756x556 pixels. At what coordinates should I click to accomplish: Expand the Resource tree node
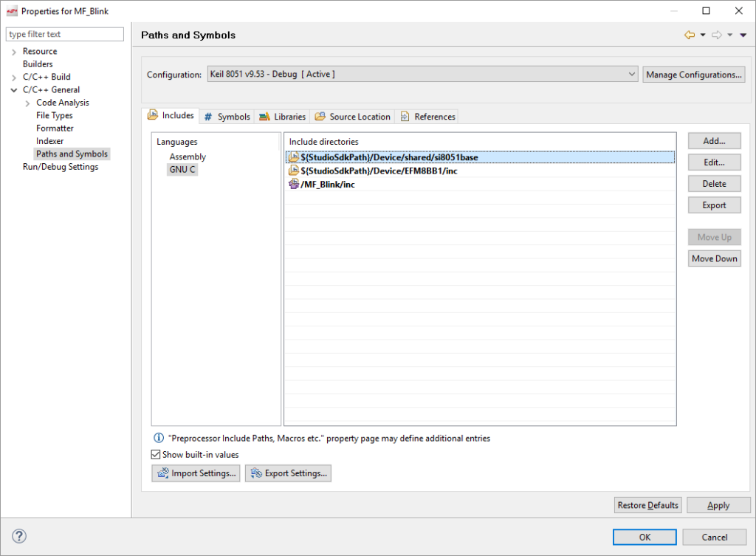(14, 52)
